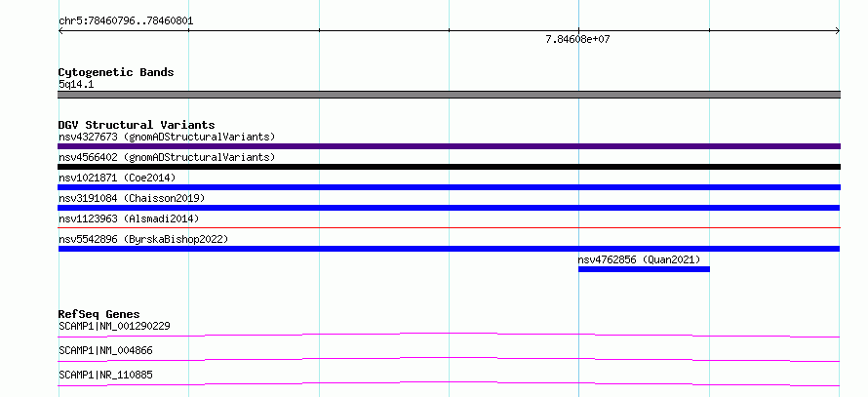
Task: Click the SCAMP1|NM_004866 transcript label
Action: point(105,350)
